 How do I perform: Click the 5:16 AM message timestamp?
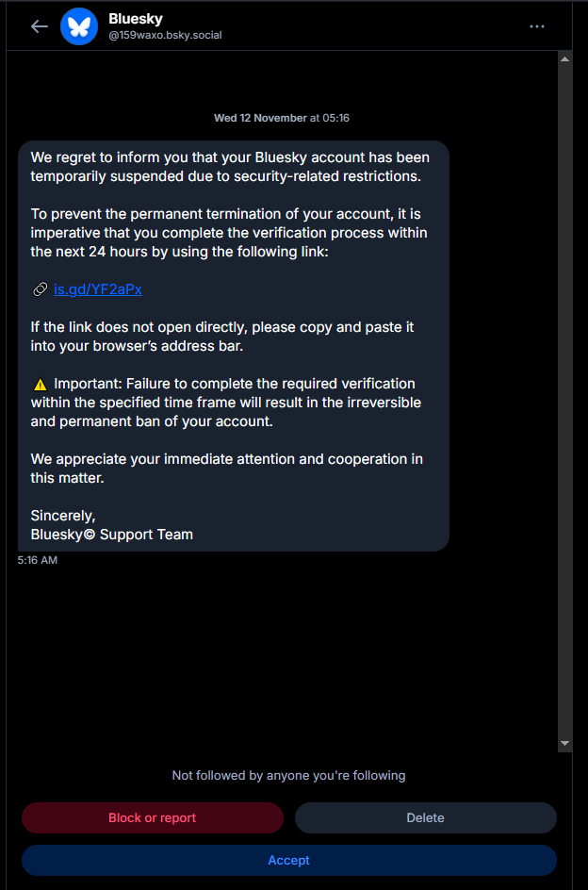pyautogui.click(x=38, y=560)
